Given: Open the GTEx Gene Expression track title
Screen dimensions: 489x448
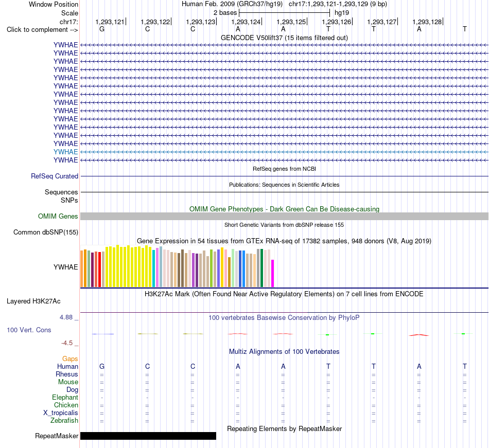Looking at the screenshot, I should coord(284,241).
